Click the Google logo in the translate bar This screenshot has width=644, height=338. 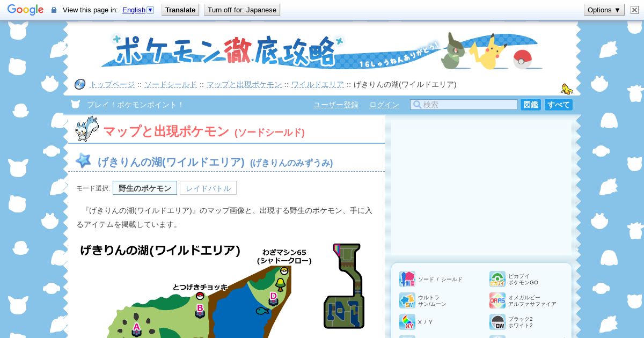click(x=25, y=10)
